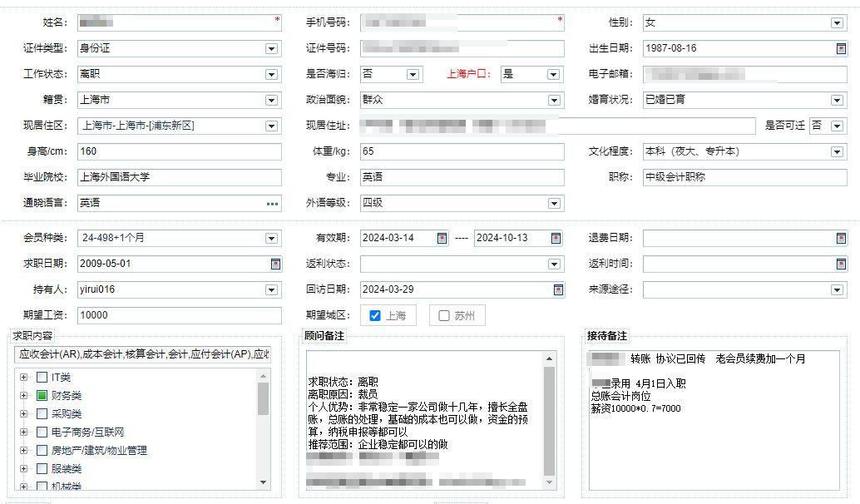Open the 性别 dropdown

(x=837, y=23)
